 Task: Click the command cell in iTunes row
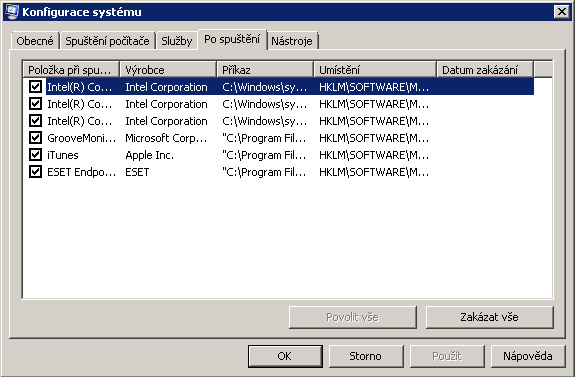coord(264,155)
